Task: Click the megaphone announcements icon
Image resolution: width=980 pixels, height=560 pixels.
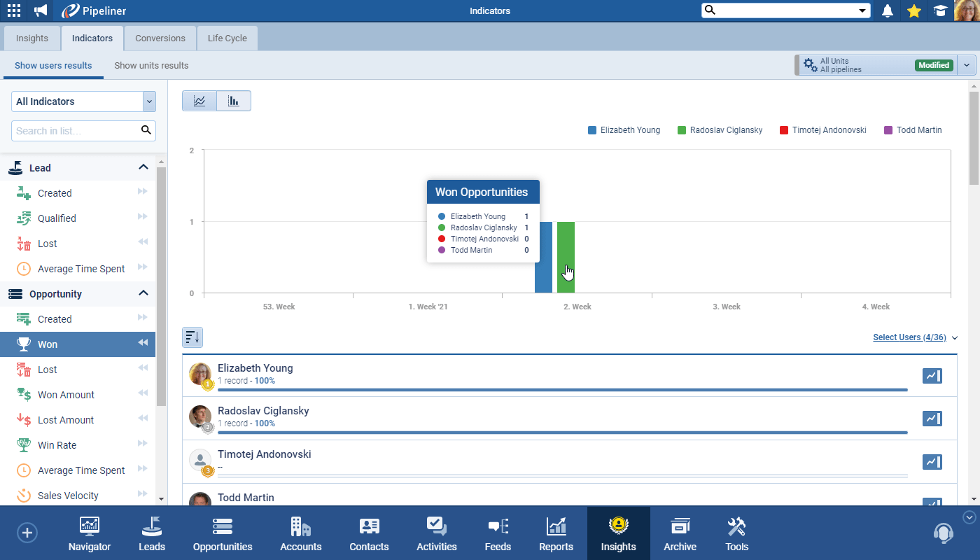Action: point(41,10)
